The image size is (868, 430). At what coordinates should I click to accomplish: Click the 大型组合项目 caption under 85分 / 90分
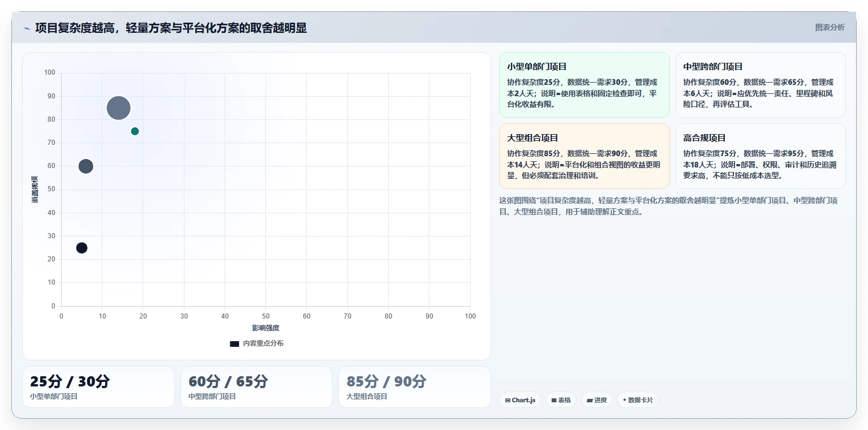click(x=367, y=397)
